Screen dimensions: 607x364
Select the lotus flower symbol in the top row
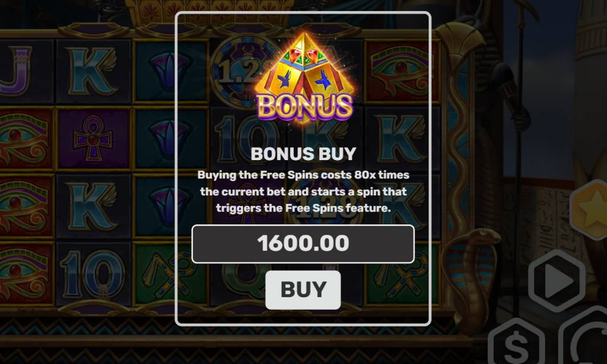[x=169, y=72]
